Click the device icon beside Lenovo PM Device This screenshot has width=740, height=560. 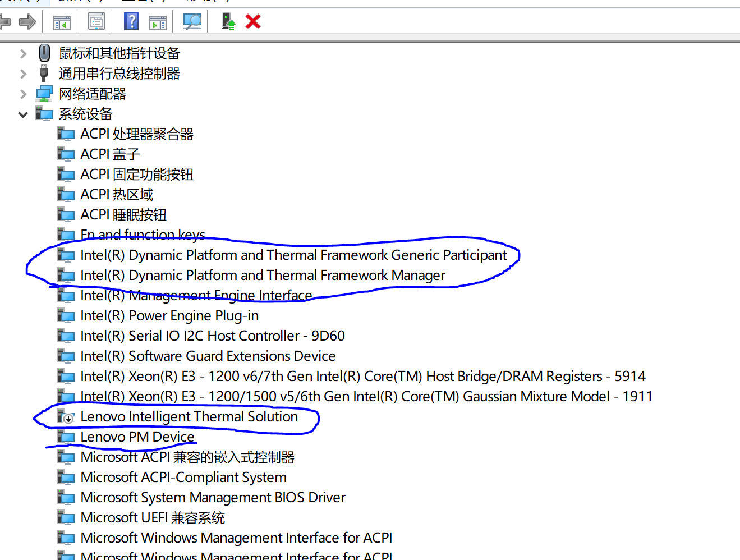pos(66,437)
